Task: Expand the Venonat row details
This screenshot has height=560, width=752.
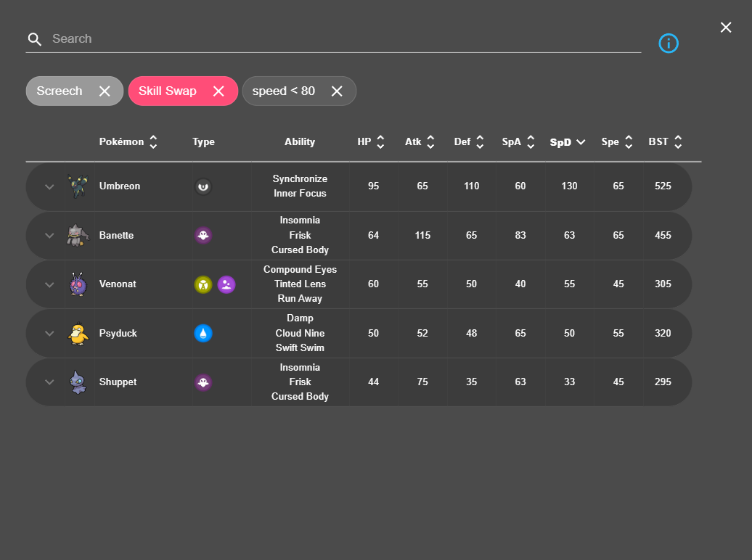Action: pos(49,284)
